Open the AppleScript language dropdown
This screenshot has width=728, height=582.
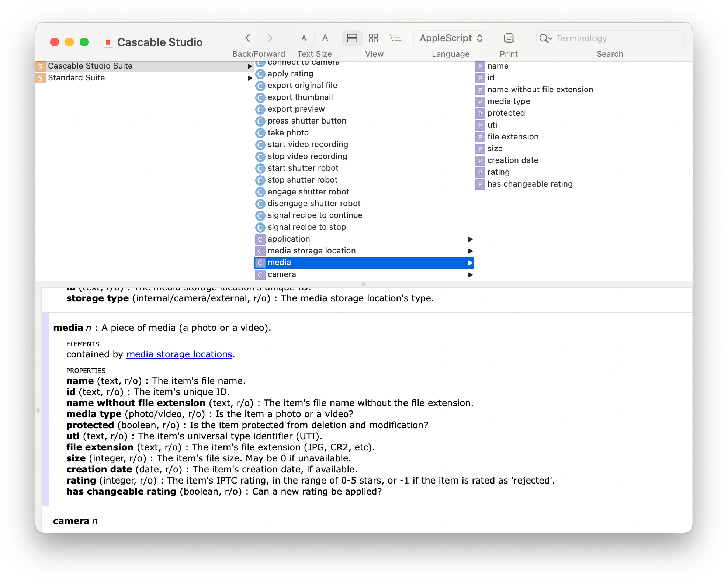pyautogui.click(x=451, y=38)
